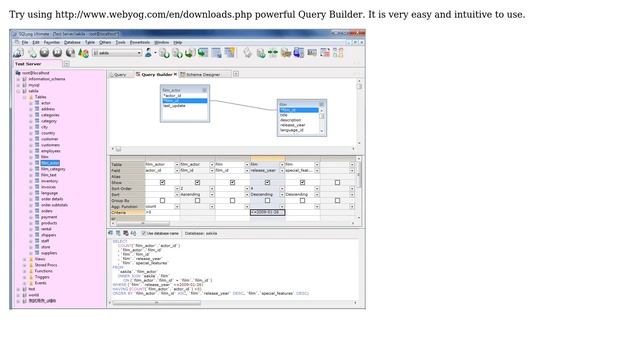Open the User Manager person icon

pyautogui.click(x=149, y=53)
